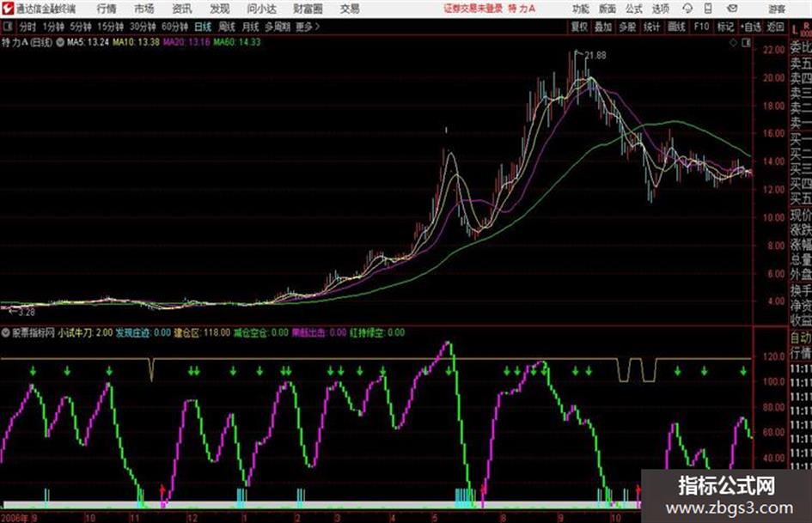Open the 公式 menu

tap(633, 9)
